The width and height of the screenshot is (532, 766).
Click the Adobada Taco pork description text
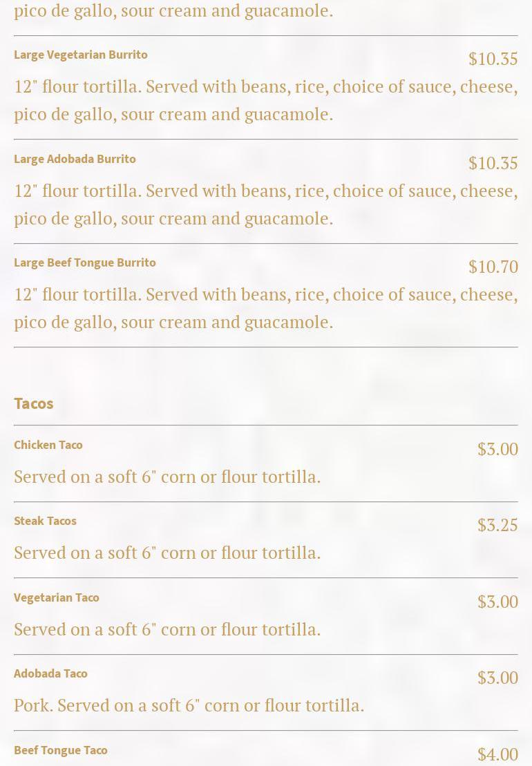click(189, 705)
